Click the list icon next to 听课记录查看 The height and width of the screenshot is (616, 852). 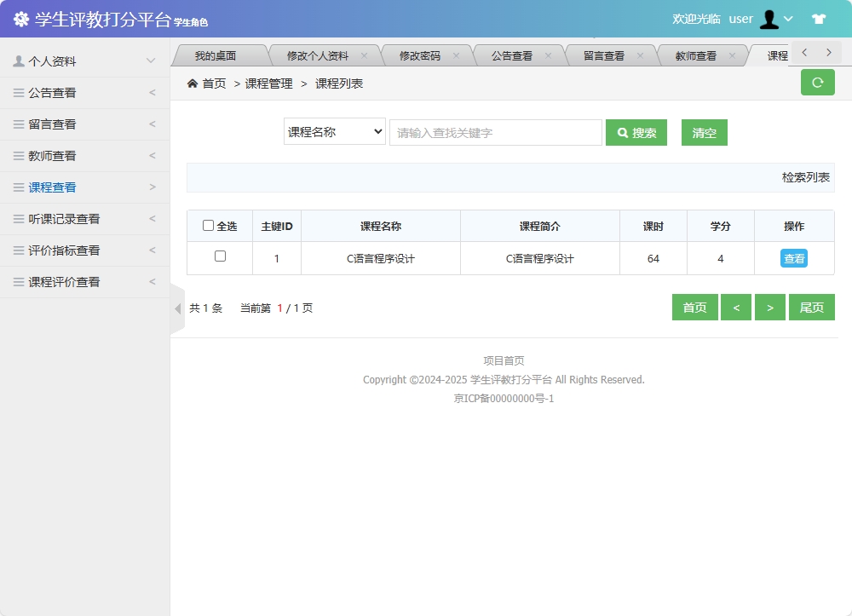tap(19, 218)
